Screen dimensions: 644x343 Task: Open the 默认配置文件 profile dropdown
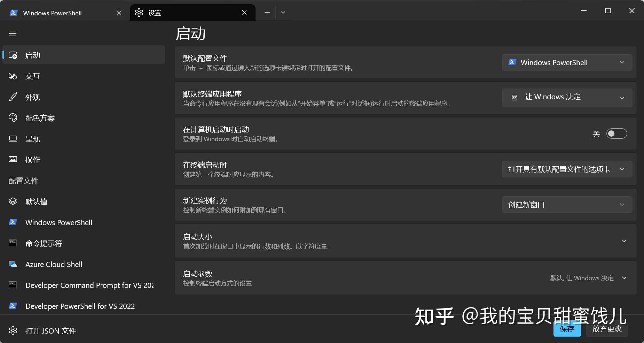566,62
